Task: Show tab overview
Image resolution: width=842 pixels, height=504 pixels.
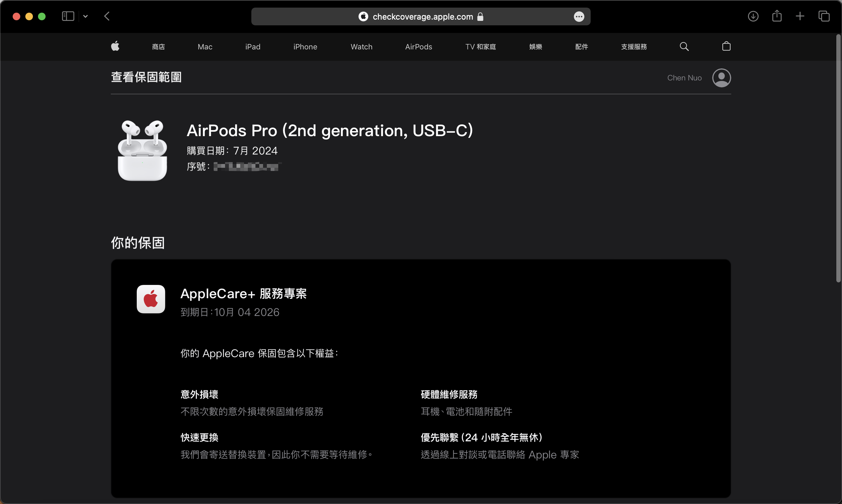Action: click(x=824, y=16)
